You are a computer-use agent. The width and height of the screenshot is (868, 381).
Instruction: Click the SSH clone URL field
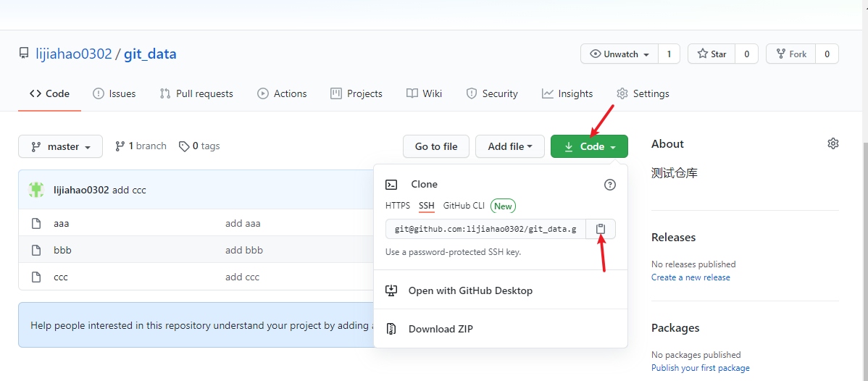(x=486, y=229)
